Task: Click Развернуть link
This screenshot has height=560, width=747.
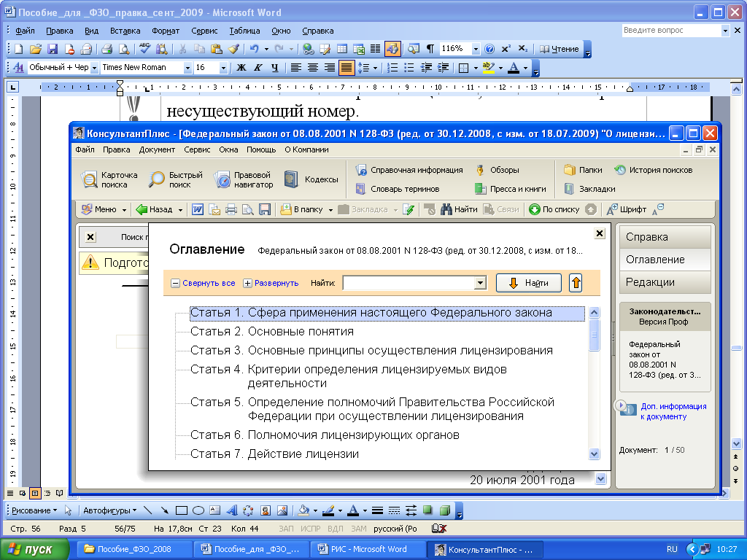Action: click(276, 283)
